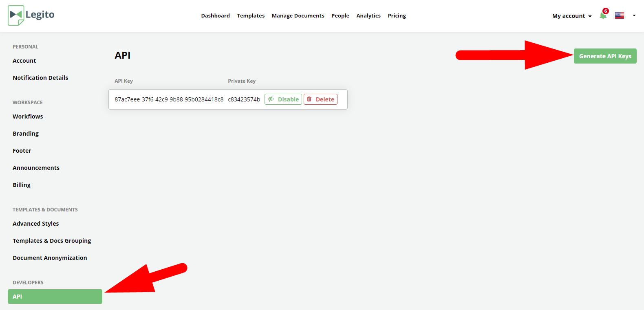This screenshot has height=310, width=644.
Task: Click Generate API Keys button
Action: point(605,56)
